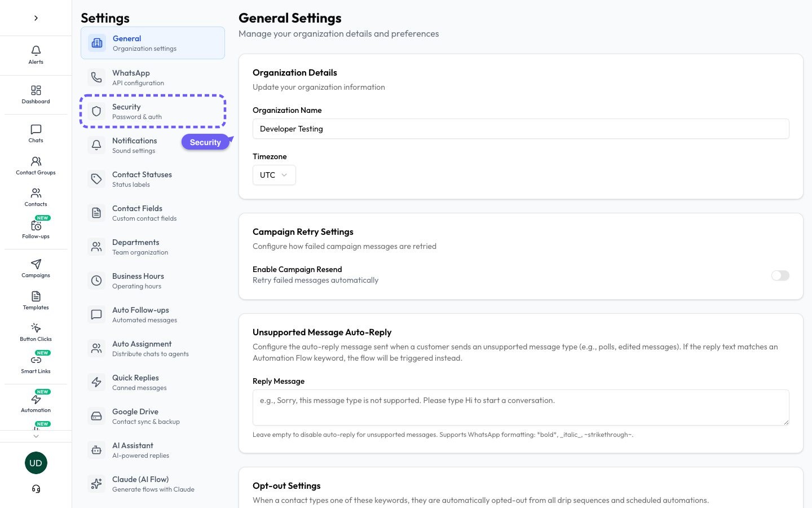The width and height of the screenshot is (812, 508).
Task: Open the Alerts bell icon
Action: pos(36,51)
